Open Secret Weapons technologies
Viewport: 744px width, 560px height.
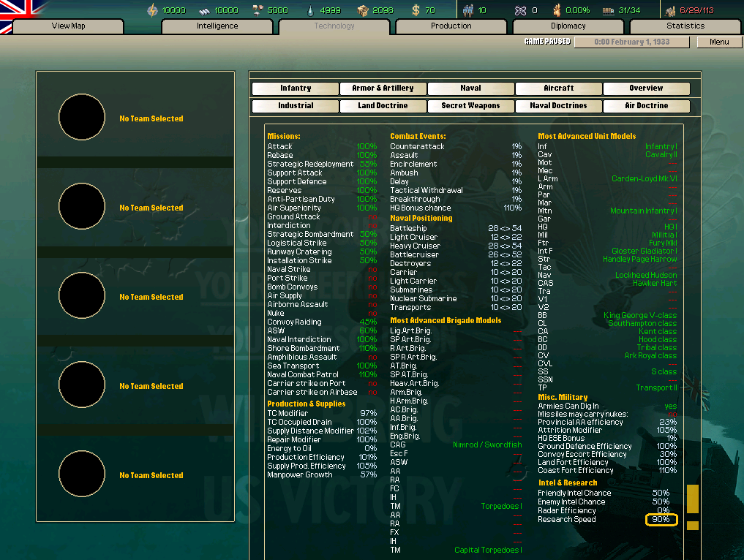pos(470,106)
